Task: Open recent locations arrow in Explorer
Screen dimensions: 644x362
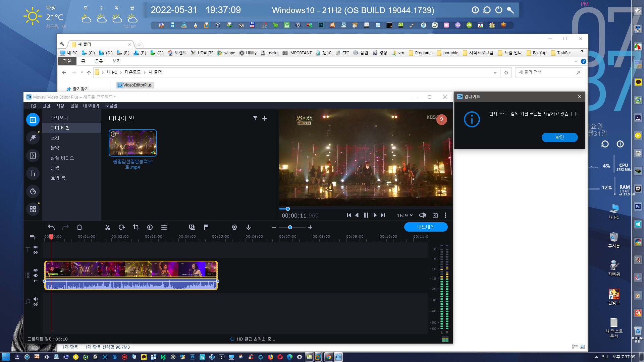Action: click(x=82, y=72)
